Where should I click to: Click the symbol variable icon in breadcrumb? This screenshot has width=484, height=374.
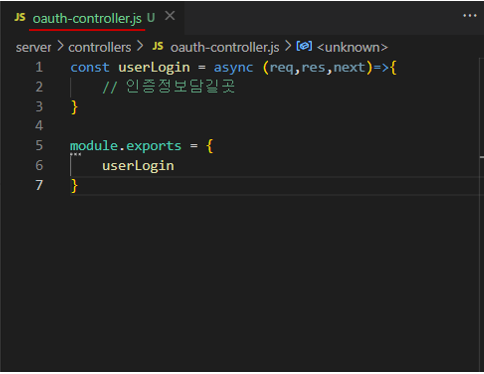[304, 46]
